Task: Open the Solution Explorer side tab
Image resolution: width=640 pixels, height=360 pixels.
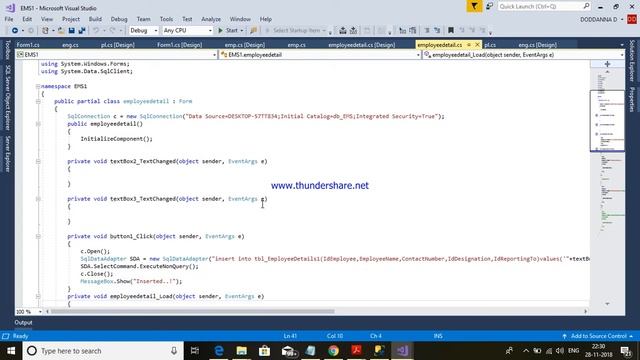Action: (x=632, y=60)
